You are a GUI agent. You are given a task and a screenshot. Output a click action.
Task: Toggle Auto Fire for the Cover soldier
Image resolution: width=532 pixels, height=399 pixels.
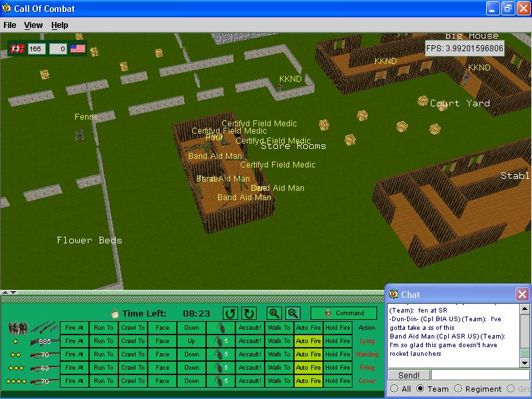point(309,380)
